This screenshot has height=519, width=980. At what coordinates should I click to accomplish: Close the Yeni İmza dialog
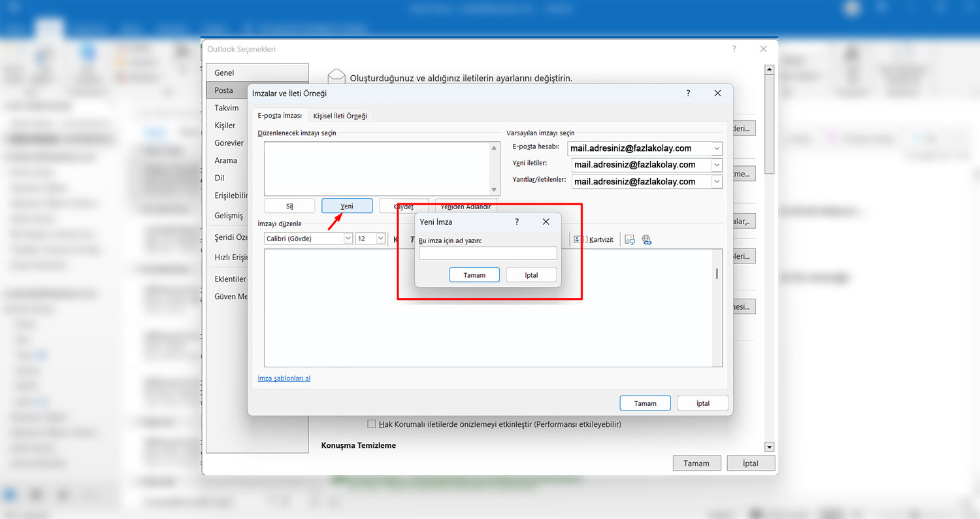click(546, 222)
